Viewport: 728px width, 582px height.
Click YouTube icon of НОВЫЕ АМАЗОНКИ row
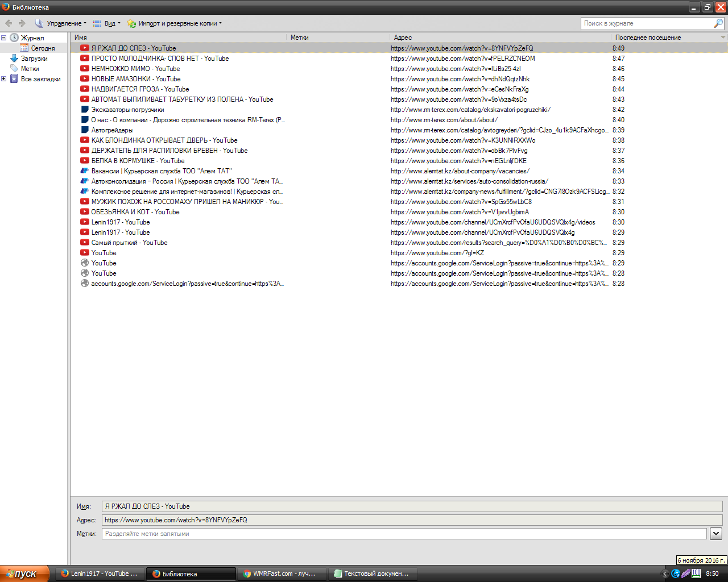click(85, 79)
